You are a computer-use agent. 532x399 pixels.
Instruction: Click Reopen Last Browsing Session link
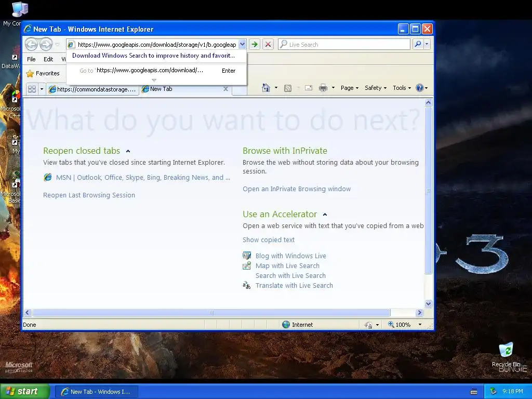coord(89,195)
